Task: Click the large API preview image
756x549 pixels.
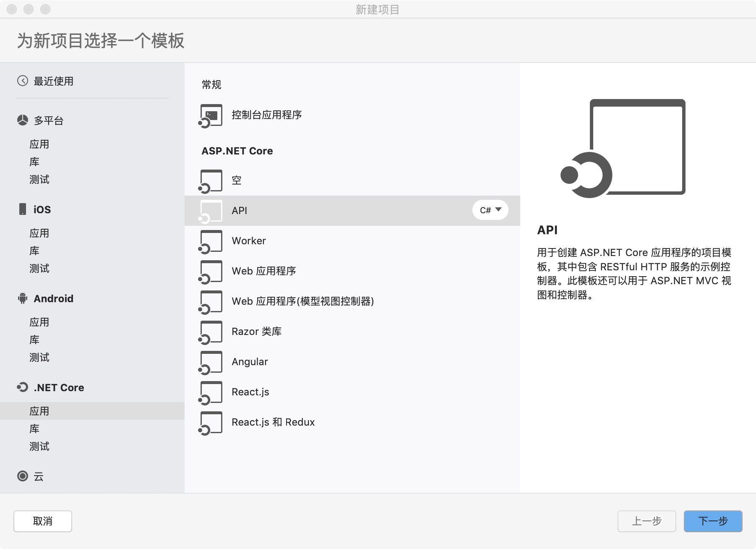Action: click(623, 149)
